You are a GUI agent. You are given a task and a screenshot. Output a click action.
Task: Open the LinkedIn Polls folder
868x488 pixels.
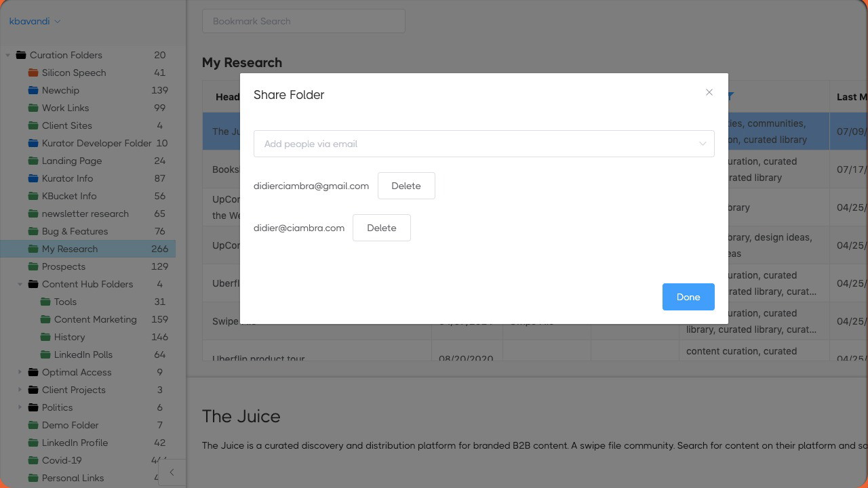(x=83, y=354)
